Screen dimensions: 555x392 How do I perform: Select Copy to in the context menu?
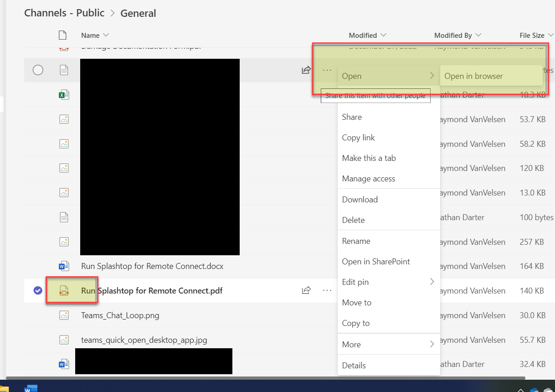(x=389, y=323)
